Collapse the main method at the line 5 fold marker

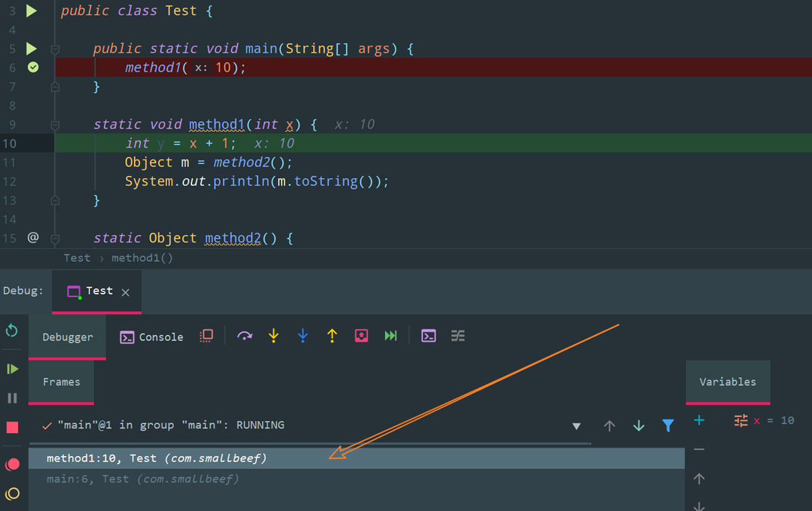55,49
